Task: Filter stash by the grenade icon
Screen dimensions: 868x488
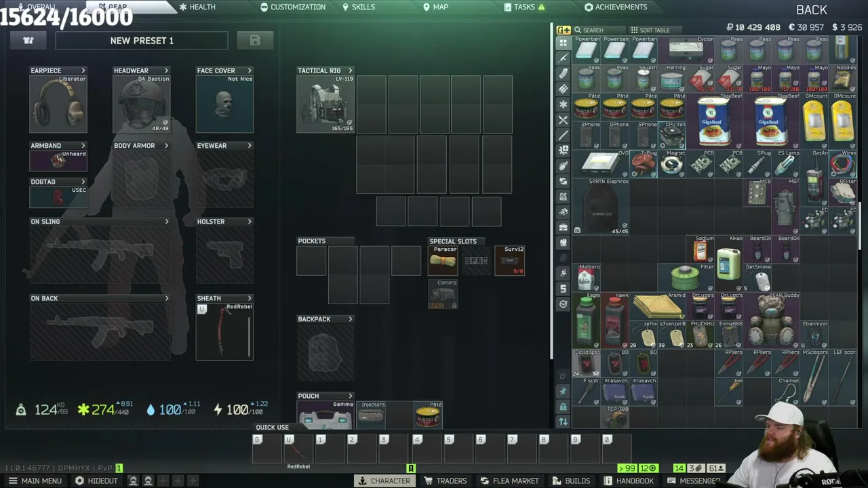Action: 563,166
